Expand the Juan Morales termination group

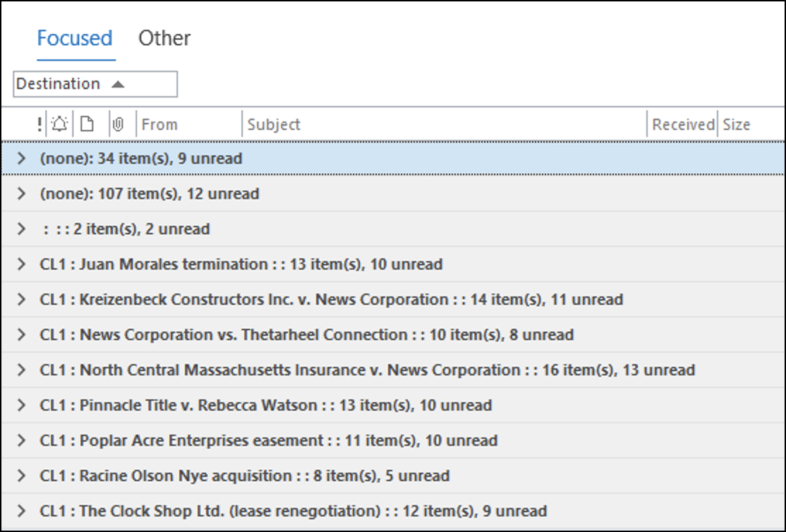pos(21,264)
